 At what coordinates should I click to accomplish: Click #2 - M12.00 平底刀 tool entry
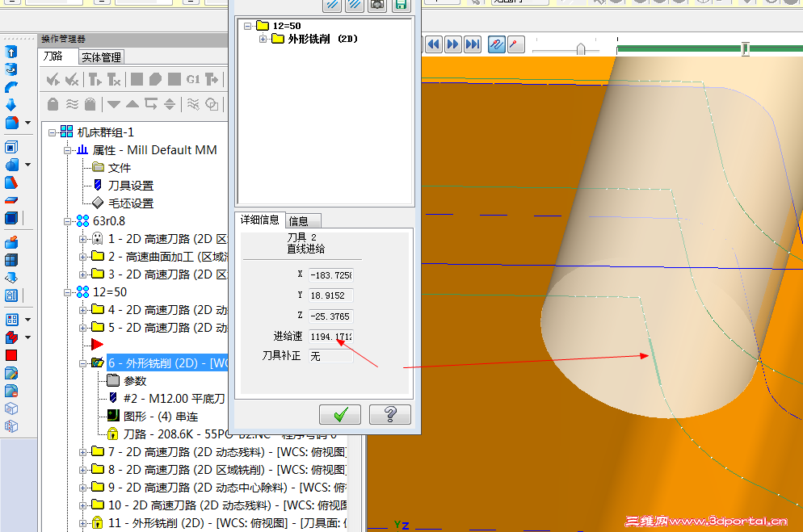point(174,399)
